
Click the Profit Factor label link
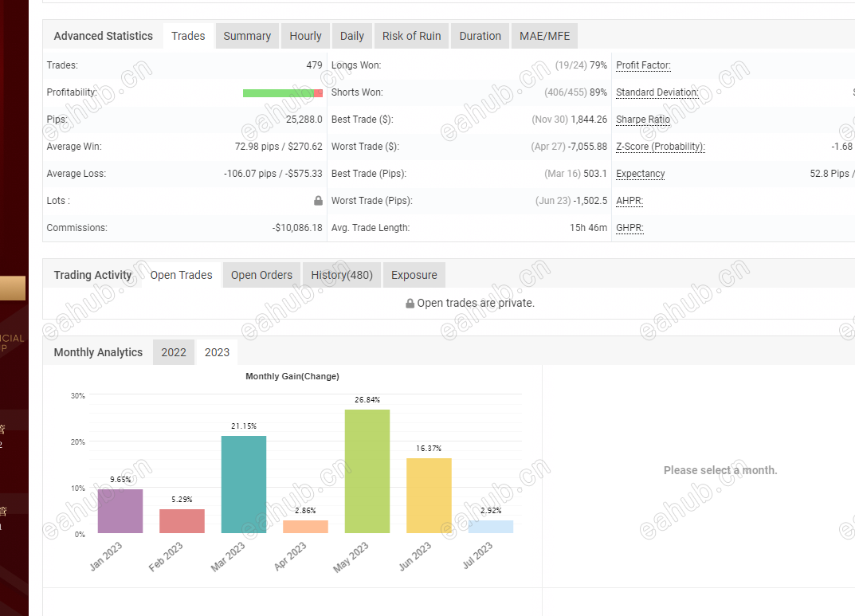click(x=643, y=65)
